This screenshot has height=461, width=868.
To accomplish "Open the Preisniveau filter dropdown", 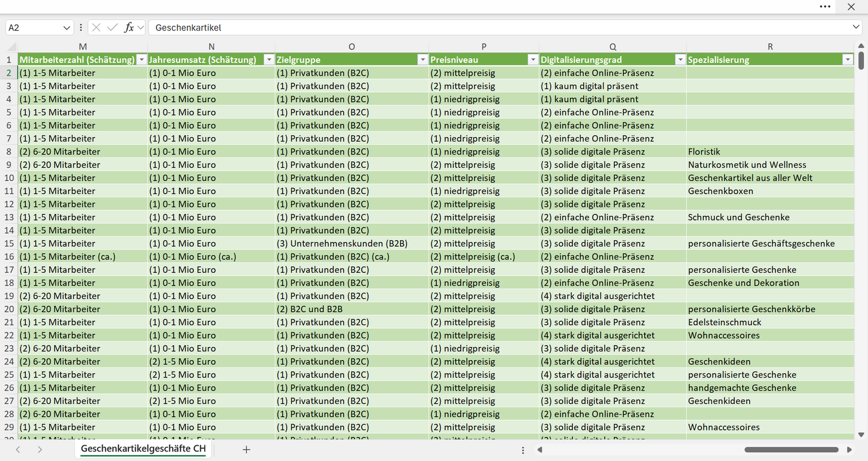I will click(x=533, y=60).
